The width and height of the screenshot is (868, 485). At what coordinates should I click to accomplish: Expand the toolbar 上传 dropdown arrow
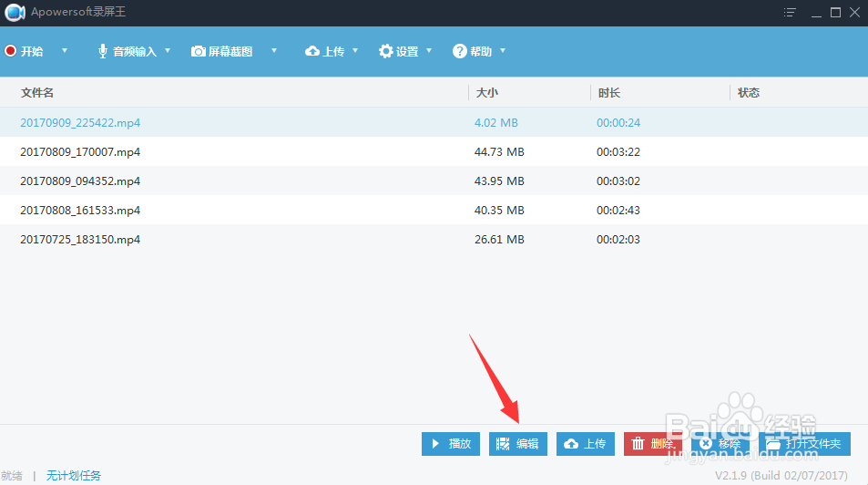355,50
